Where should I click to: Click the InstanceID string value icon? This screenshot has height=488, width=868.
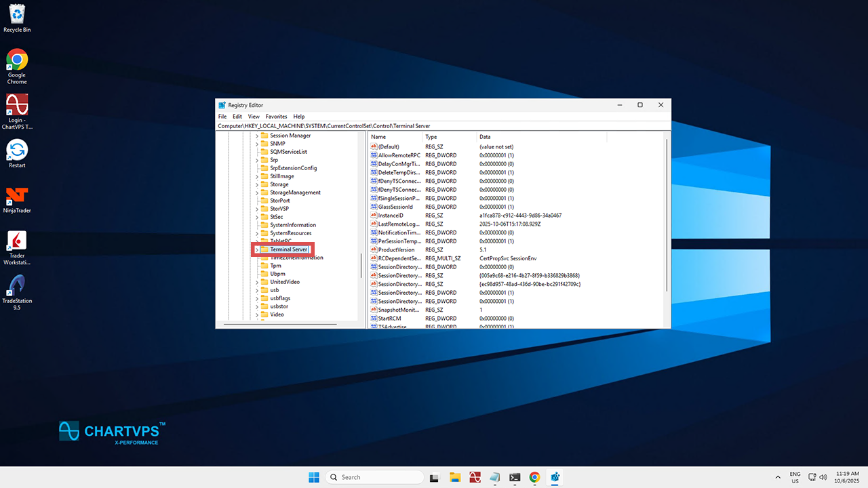click(374, 216)
